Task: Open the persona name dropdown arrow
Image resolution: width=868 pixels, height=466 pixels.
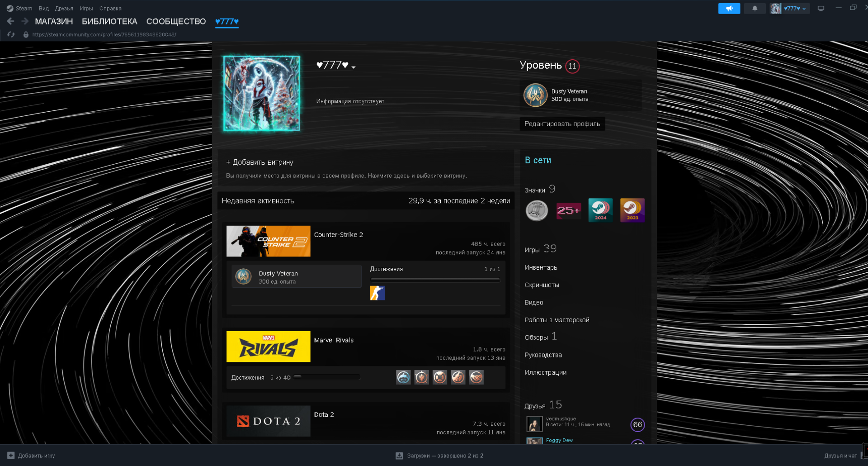Action: coord(354,67)
